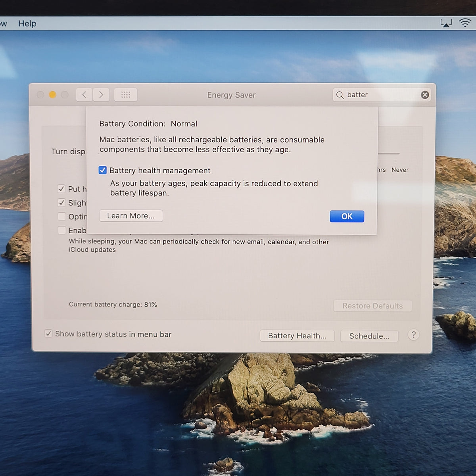The image size is (476, 476).
Task: Clear the search field with the X icon
Action: (425, 95)
